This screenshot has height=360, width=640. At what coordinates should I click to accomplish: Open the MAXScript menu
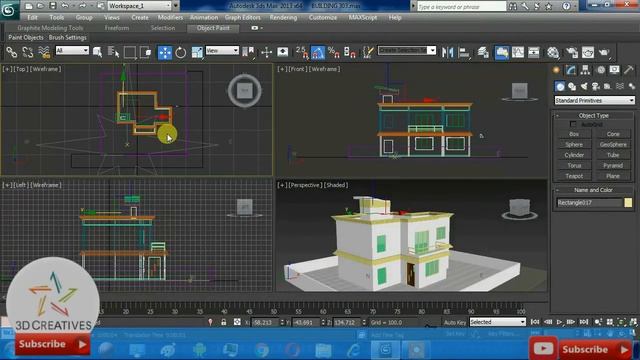click(363, 18)
